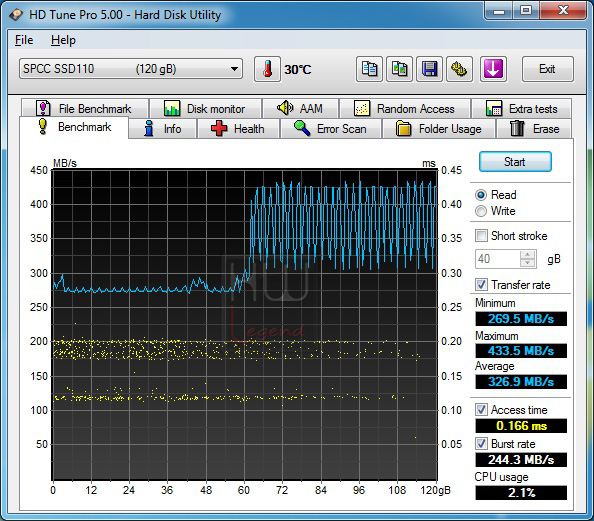Open the Help menu

(63, 40)
